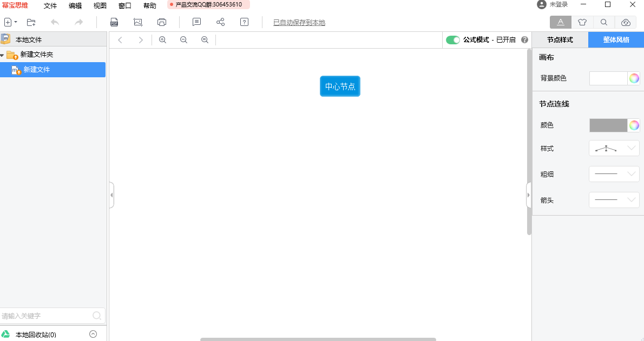Image resolution: width=644 pixels, height=341 pixels.
Task: Open the connector 样式 style dropdown
Action: tap(614, 148)
